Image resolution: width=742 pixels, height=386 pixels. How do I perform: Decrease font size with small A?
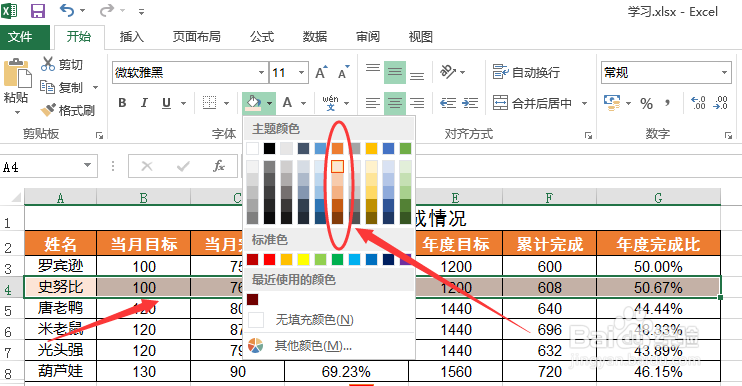pyautogui.click(x=344, y=72)
